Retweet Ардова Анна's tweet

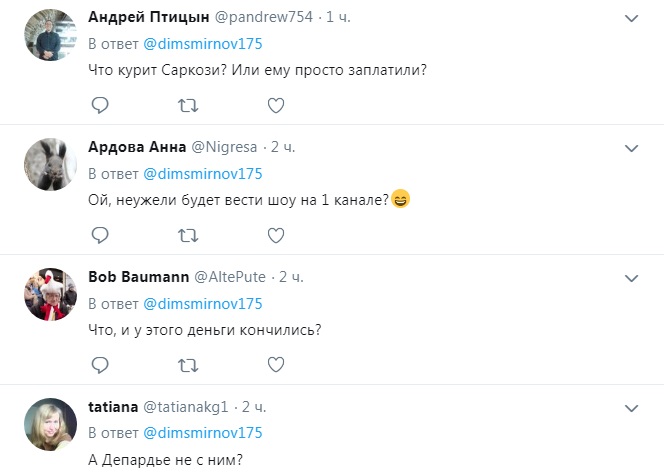pos(187,235)
